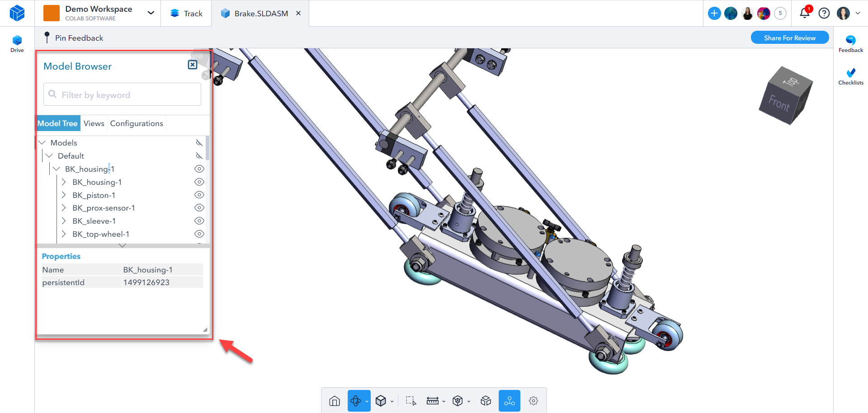This screenshot has width=868, height=413.
Task: Open the help question mark icon
Action: tap(824, 13)
